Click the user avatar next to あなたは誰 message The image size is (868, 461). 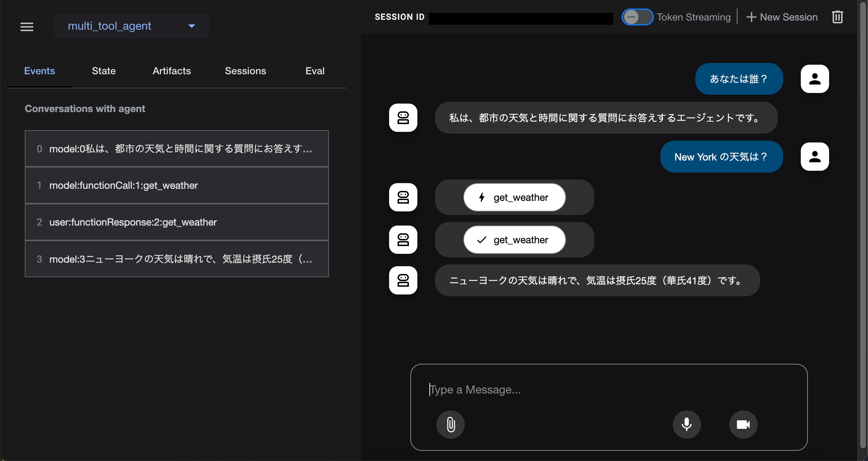815,78
